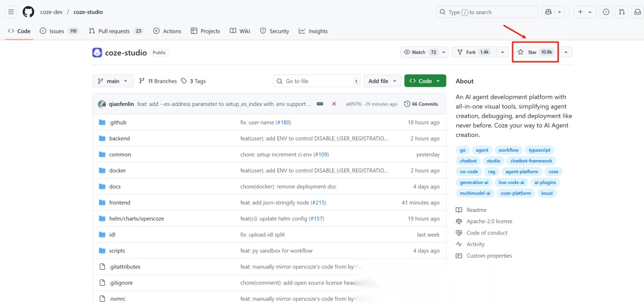Select the 'go' topic tag

(x=463, y=150)
